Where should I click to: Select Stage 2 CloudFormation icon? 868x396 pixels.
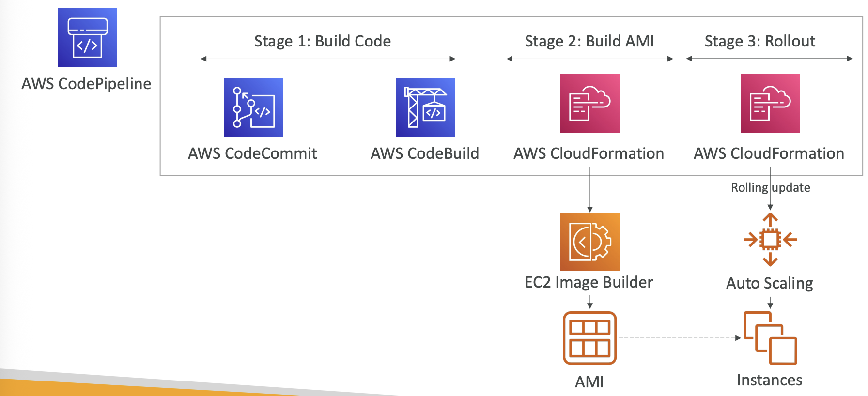[589, 103]
